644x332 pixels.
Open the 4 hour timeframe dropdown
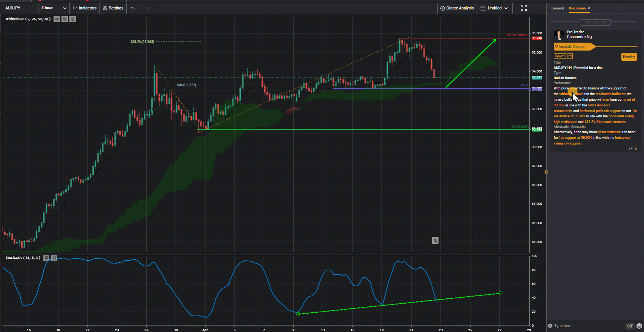[x=54, y=8]
